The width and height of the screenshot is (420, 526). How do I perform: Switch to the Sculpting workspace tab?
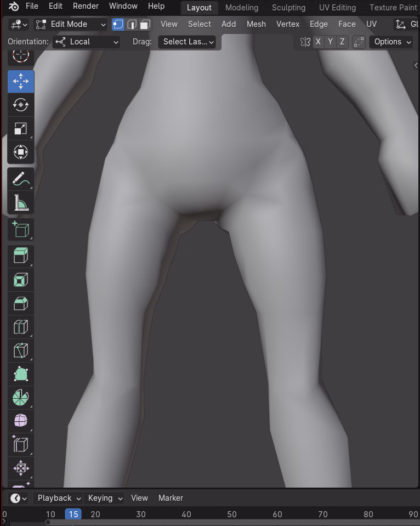click(288, 8)
